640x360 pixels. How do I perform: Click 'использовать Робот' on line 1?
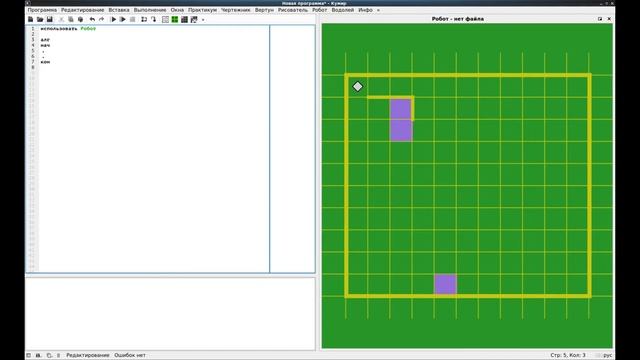tap(68, 29)
